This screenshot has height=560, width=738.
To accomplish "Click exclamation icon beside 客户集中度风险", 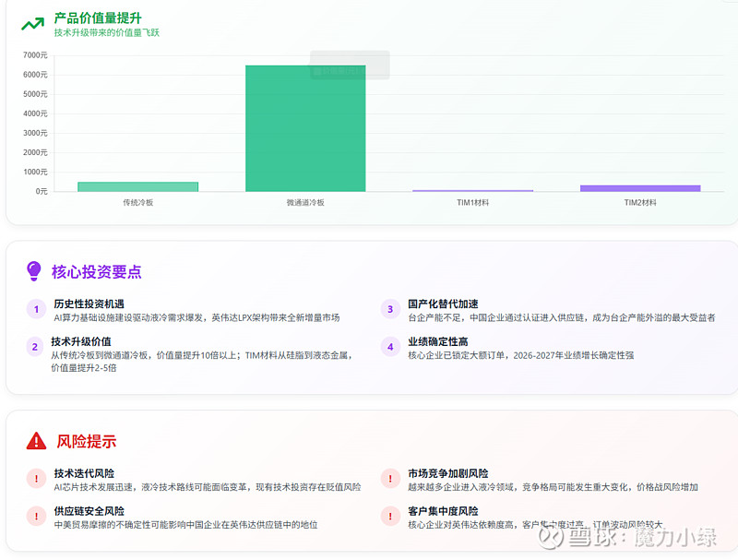I will (390, 517).
